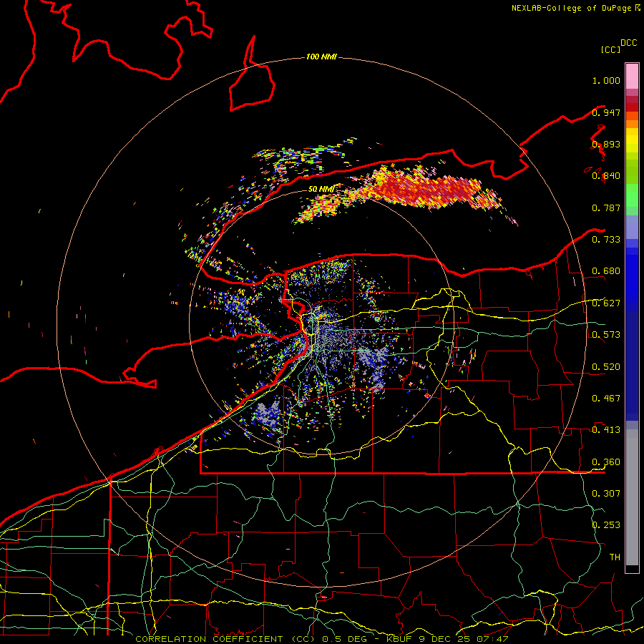Screen dimensions: 644x644
Task: Click the Correlation Coefficient title caption at bottom
Action: pos(321,639)
